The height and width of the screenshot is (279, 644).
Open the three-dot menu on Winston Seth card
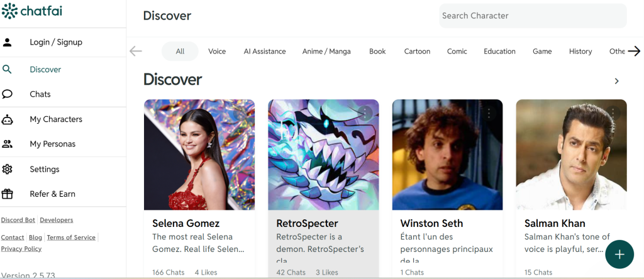(x=489, y=113)
